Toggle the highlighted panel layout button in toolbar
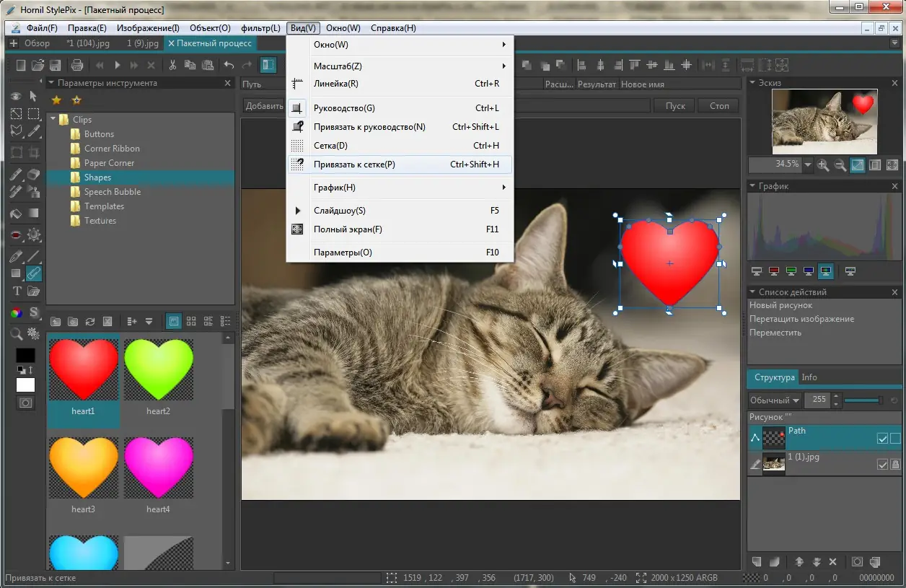 pos(268,65)
